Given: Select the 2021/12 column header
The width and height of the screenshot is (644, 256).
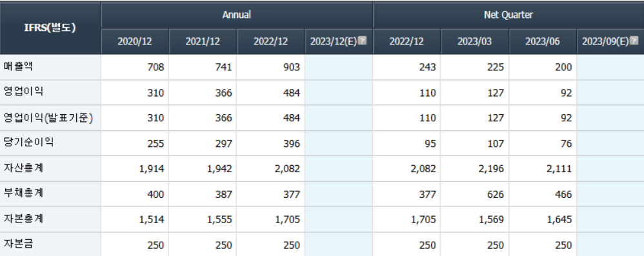Looking at the screenshot, I should pos(203,41).
